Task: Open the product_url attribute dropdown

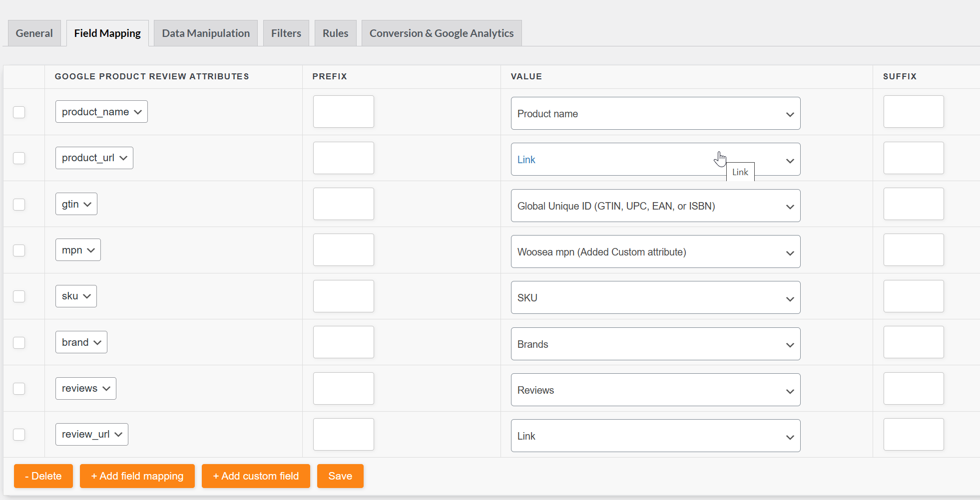Action: 94,158
